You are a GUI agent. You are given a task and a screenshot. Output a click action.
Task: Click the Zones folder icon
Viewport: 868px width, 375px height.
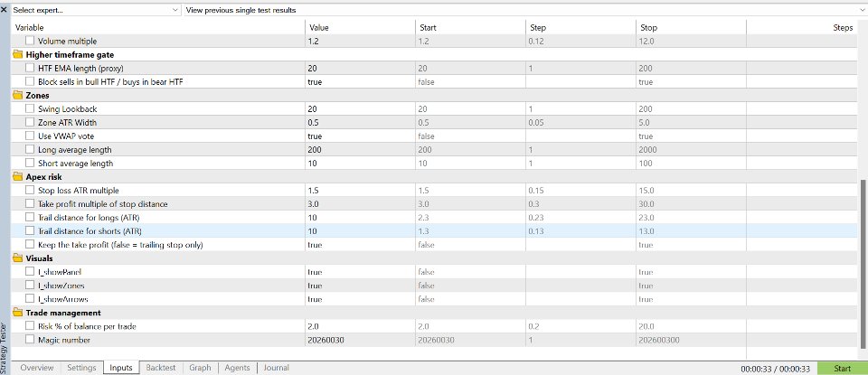click(18, 95)
